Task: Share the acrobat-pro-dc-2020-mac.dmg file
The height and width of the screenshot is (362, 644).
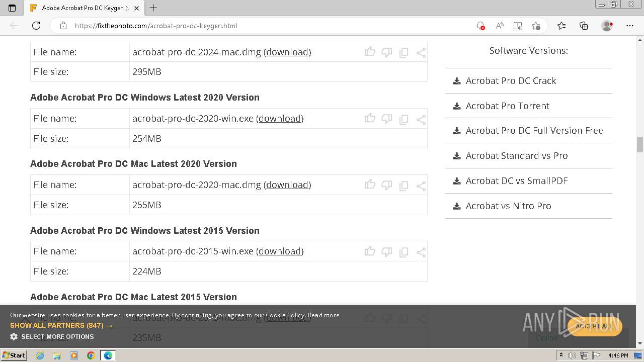Action: point(421,185)
